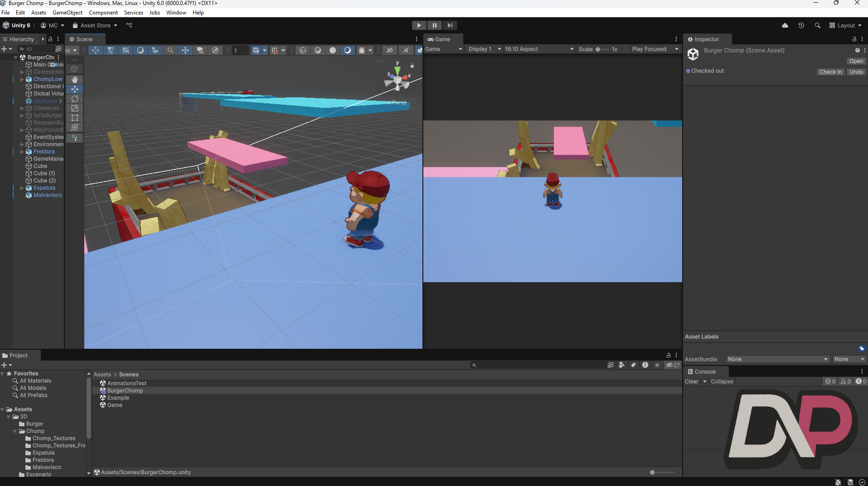The image size is (868, 486).
Task: Expand the ChompLow hierarchy item
Action: (x=22, y=79)
